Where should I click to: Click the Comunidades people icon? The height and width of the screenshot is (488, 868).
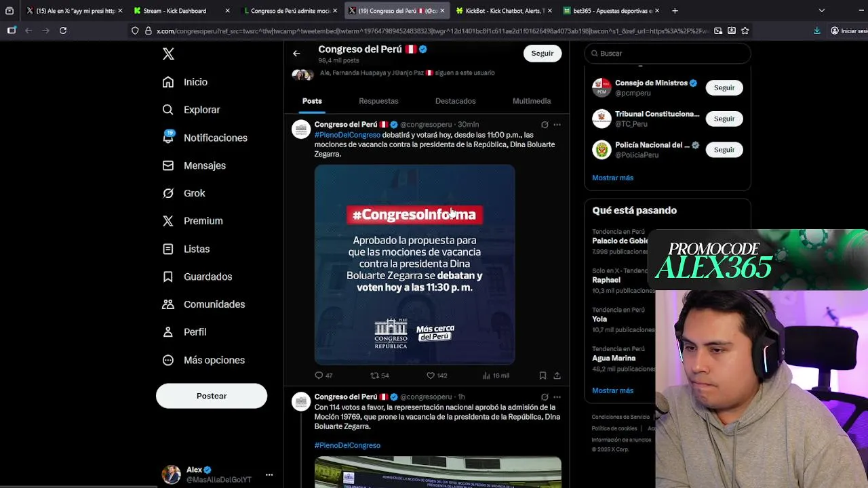pyautogui.click(x=168, y=304)
